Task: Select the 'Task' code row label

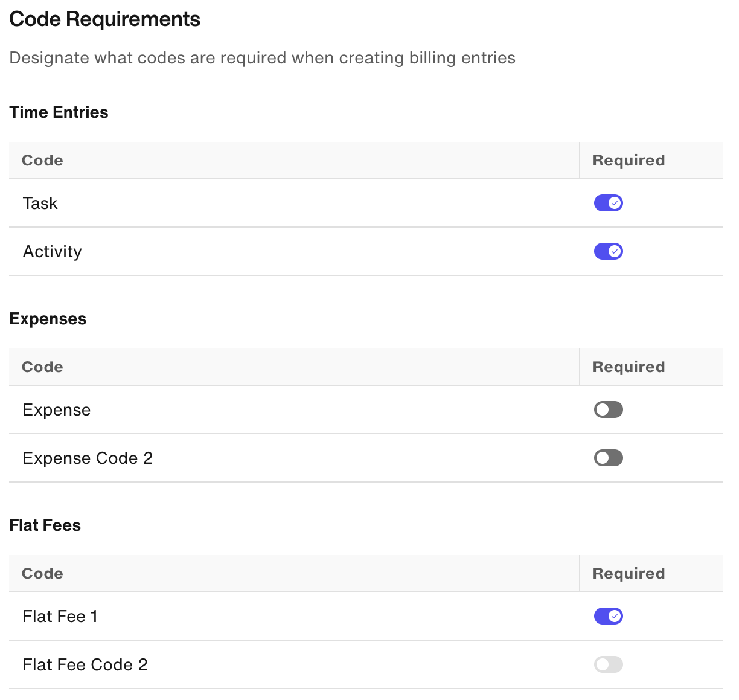Action: (40, 203)
